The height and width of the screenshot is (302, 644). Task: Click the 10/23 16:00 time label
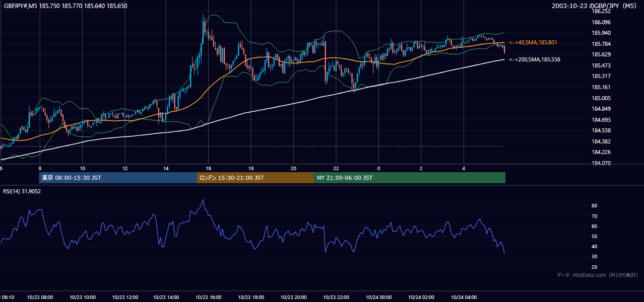click(209, 297)
